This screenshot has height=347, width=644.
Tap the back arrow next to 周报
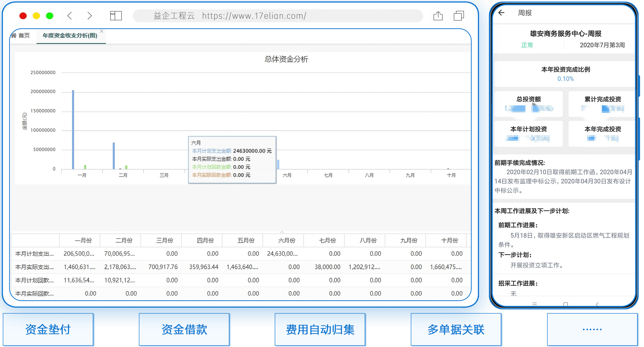coord(501,13)
